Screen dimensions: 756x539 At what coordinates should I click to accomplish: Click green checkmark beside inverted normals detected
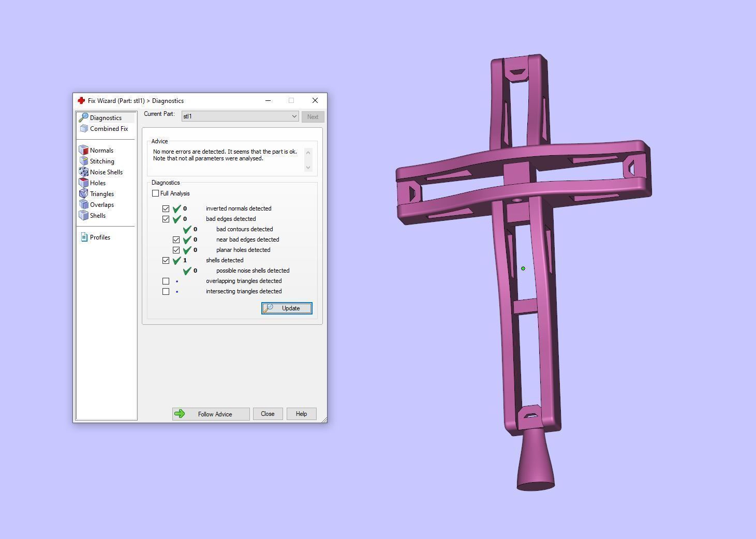[x=176, y=208]
